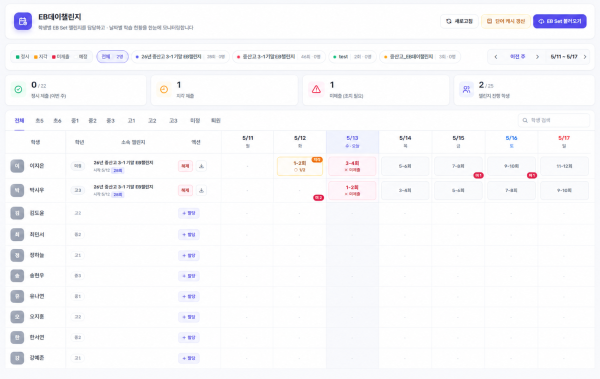Toggle the test challenge filter chip
The width and height of the screenshot is (600, 379).
(352, 57)
